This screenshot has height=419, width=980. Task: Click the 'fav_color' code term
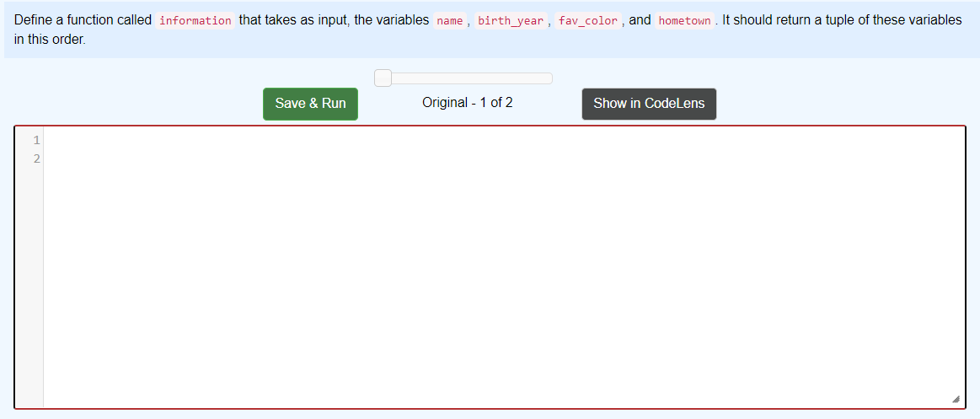click(x=588, y=20)
